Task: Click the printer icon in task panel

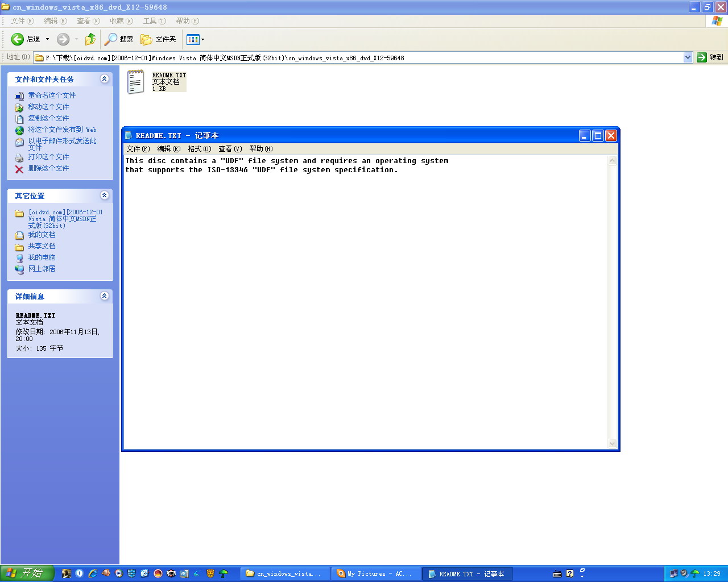Action: pyautogui.click(x=19, y=157)
